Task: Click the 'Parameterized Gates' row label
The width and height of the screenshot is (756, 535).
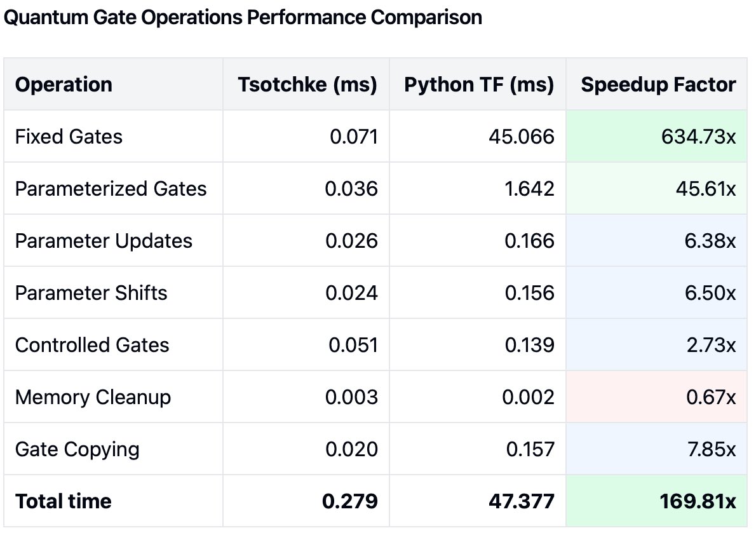Action: (111, 189)
